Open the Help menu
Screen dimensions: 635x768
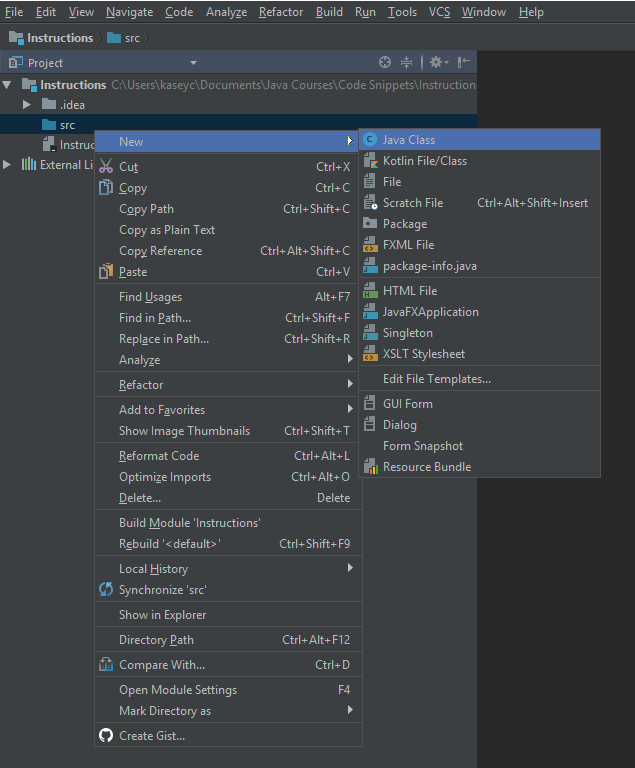click(x=531, y=12)
